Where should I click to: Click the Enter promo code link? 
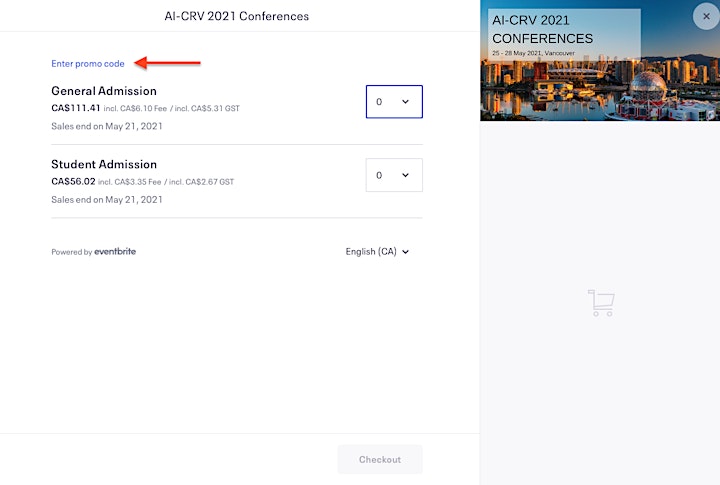pos(88,63)
